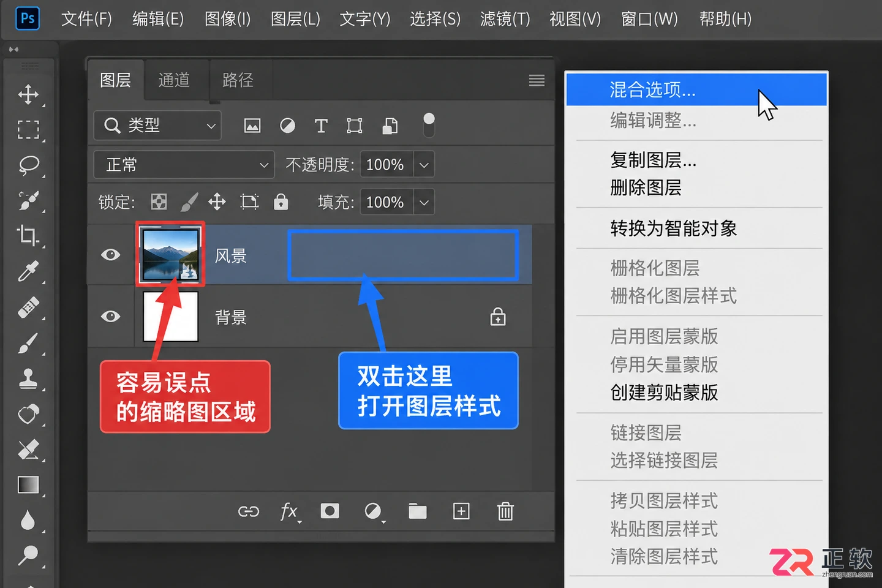The width and height of the screenshot is (882, 588).
Task: Click link layers icon at panel bottom
Action: point(249,511)
